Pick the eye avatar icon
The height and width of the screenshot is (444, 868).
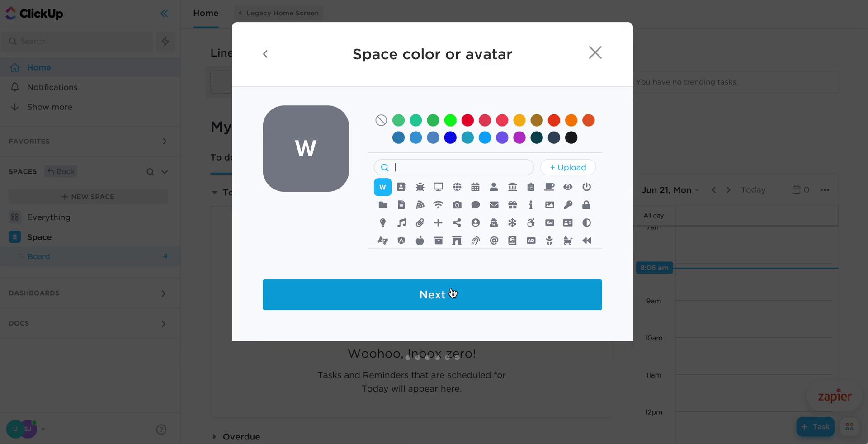pos(568,187)
